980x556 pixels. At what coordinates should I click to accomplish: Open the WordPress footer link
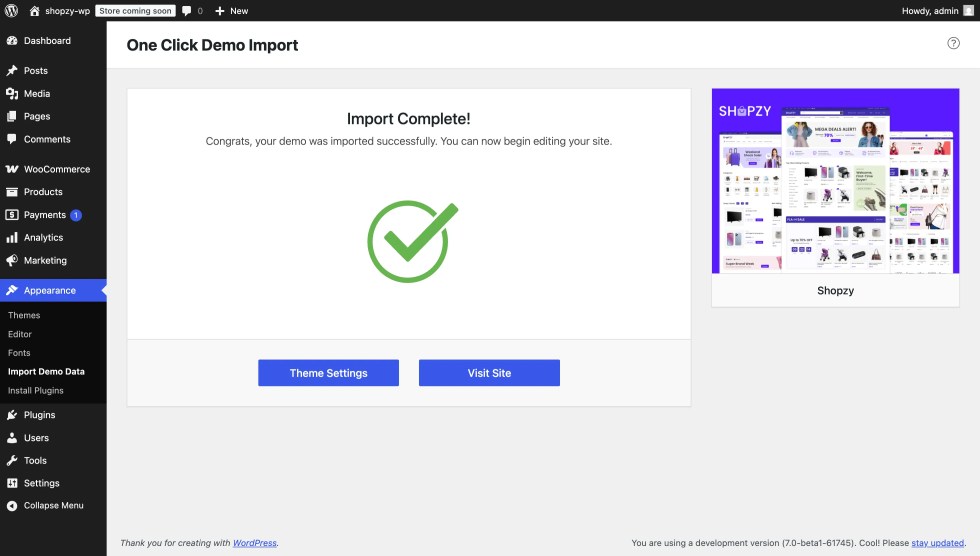point(254,543)
